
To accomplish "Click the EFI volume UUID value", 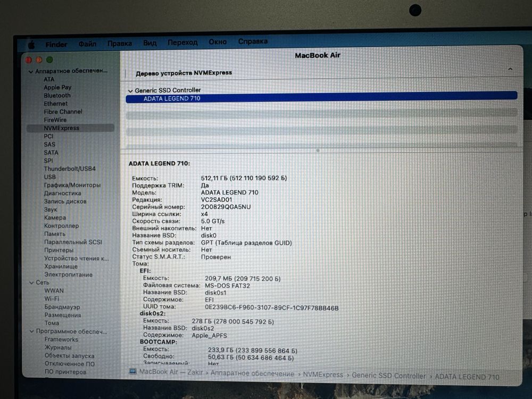I will [271, 307].
